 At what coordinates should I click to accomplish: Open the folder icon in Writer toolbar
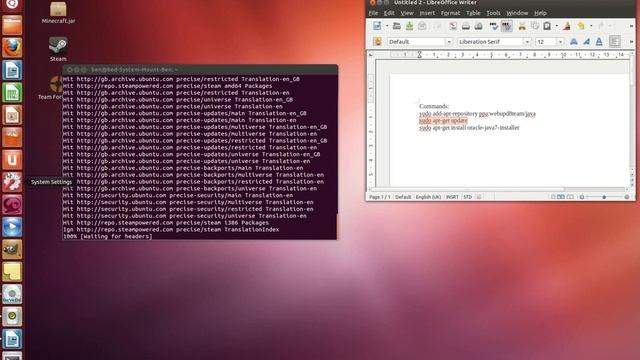(x=396, y=26)
